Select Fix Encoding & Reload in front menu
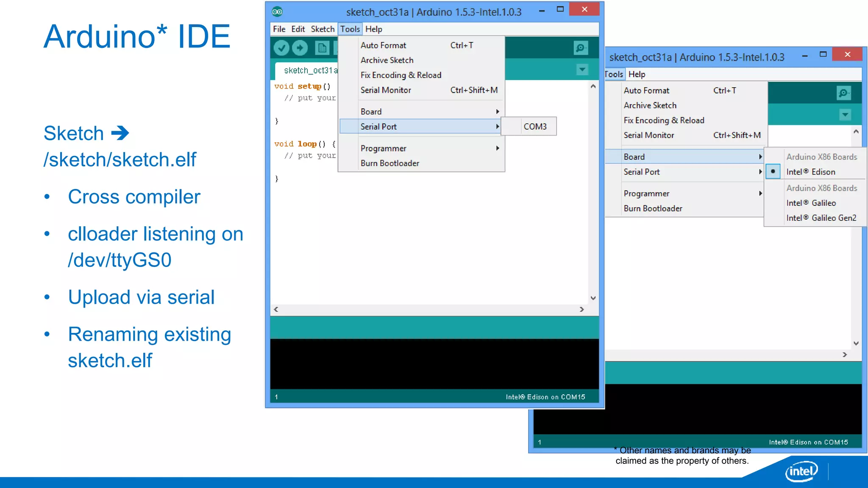This screenshot has width=868, height=488. coord(422,75)
